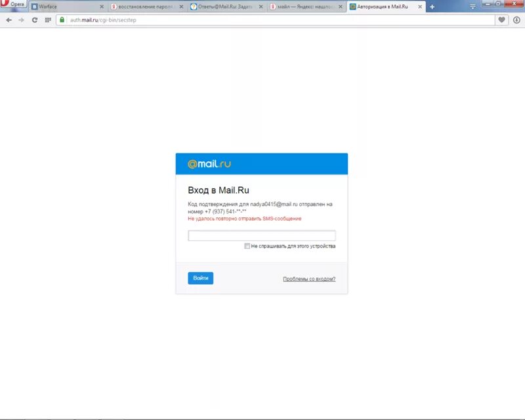Click the SMS confirmation code field
The width and height of the screenshot is (525, 420).
(261, 236)
